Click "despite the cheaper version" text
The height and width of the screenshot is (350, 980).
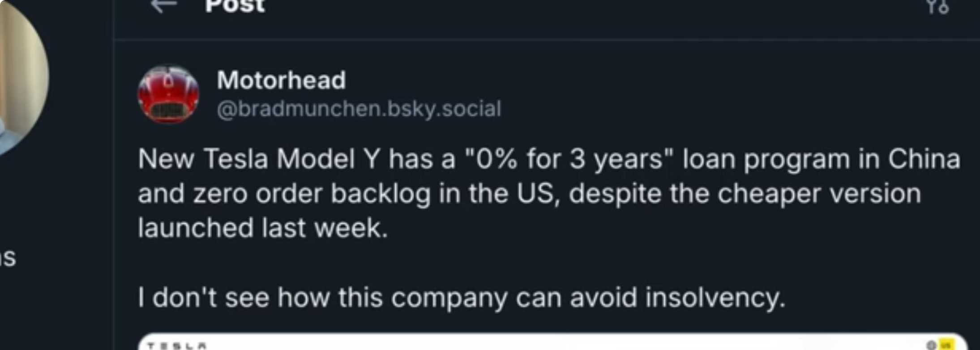(745, 193)
